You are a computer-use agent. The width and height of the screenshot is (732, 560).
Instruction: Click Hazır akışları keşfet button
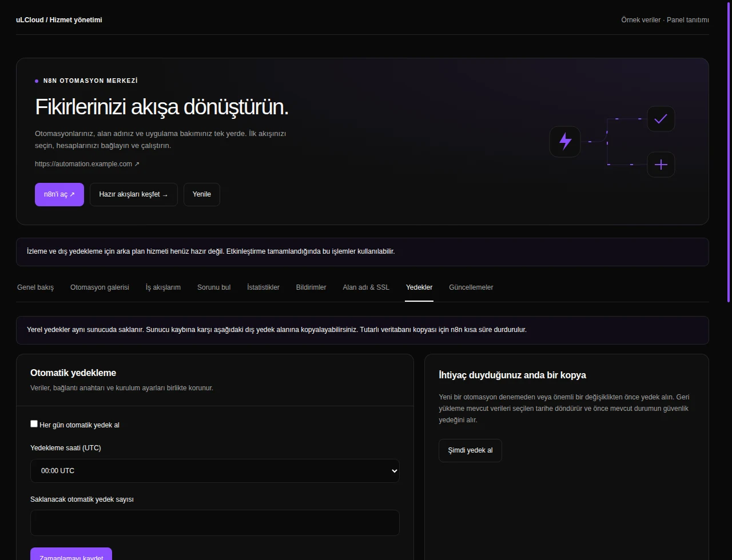(x=134, y=194)
